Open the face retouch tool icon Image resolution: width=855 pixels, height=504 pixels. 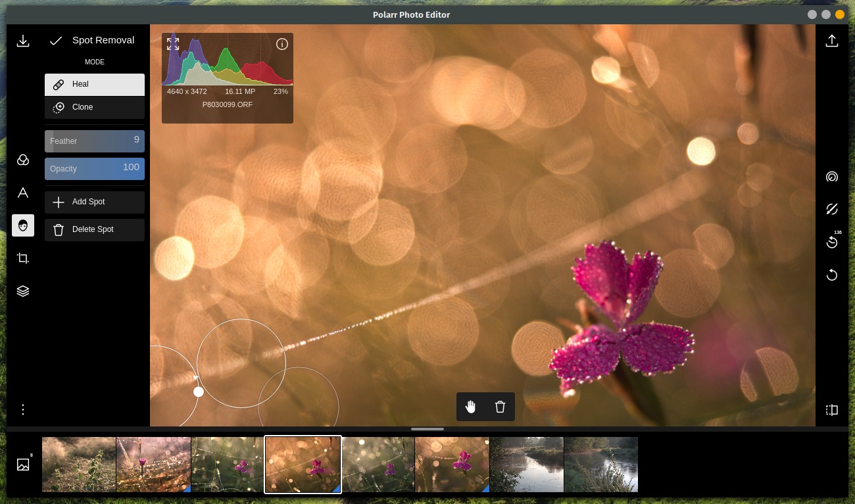click(x=23, y=225)
